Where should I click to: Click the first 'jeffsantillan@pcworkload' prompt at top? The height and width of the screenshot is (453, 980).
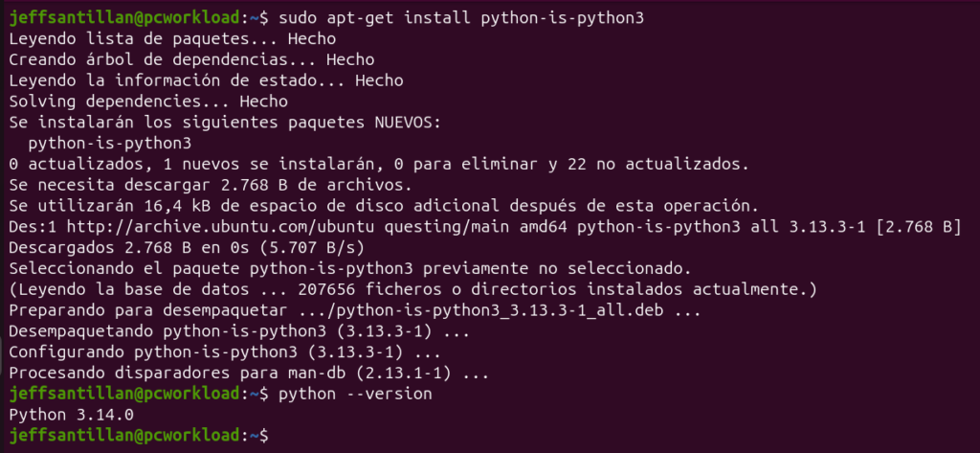point(124,18)
